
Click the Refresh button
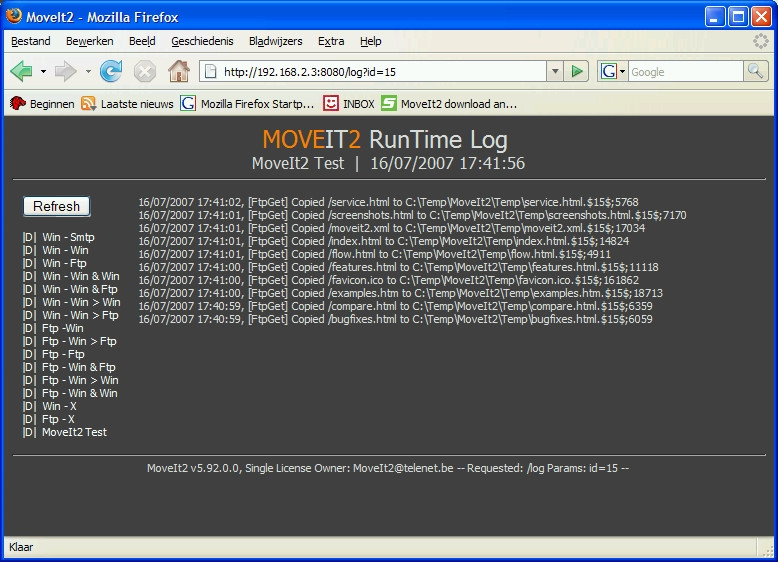pos(57,206)
